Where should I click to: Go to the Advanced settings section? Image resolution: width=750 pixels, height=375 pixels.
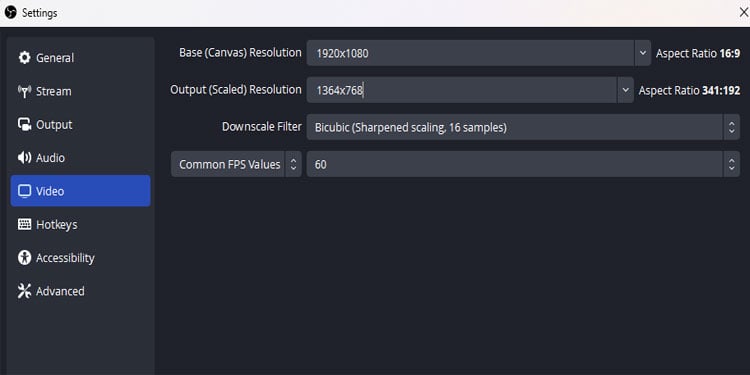(x=80, y=291)
